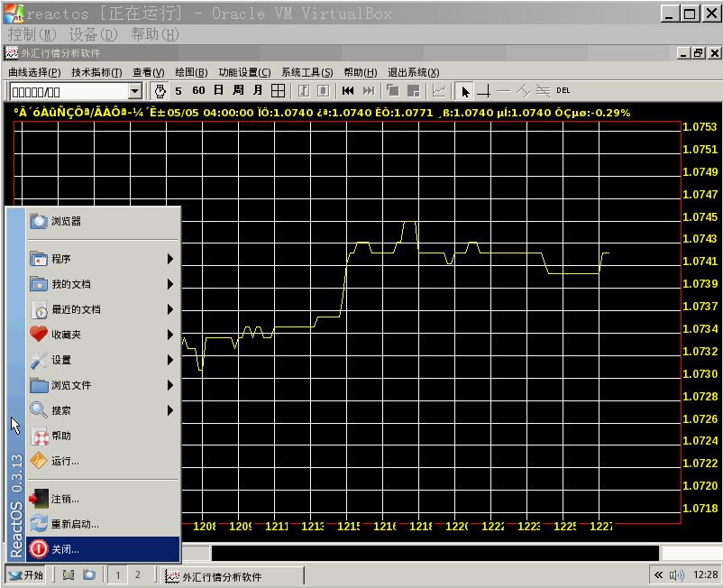This screenshot has height=588, width=723.
Task: Click the multi-window grid layout icon
Action: [x=278, y=91]
